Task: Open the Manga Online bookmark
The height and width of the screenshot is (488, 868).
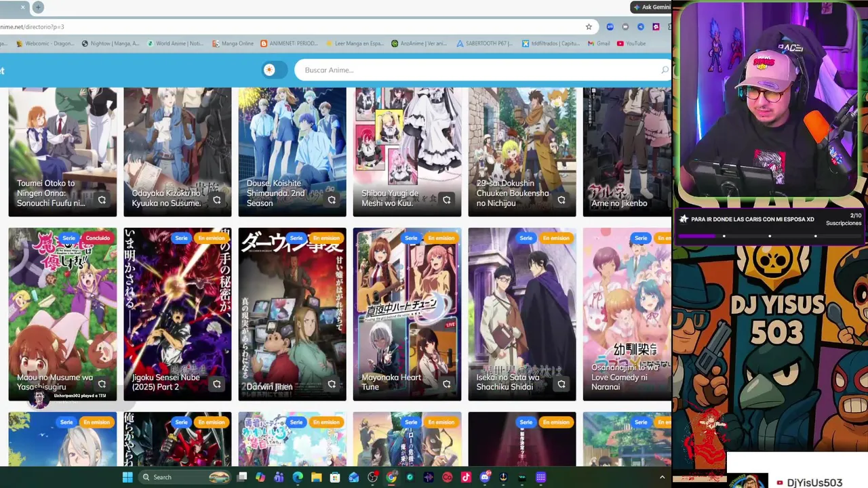Action: click(233, 43)
